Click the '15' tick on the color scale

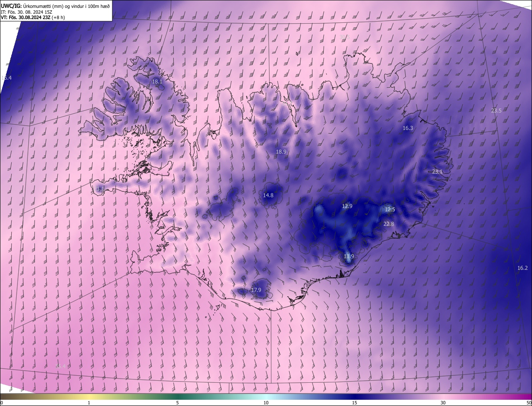355,403
